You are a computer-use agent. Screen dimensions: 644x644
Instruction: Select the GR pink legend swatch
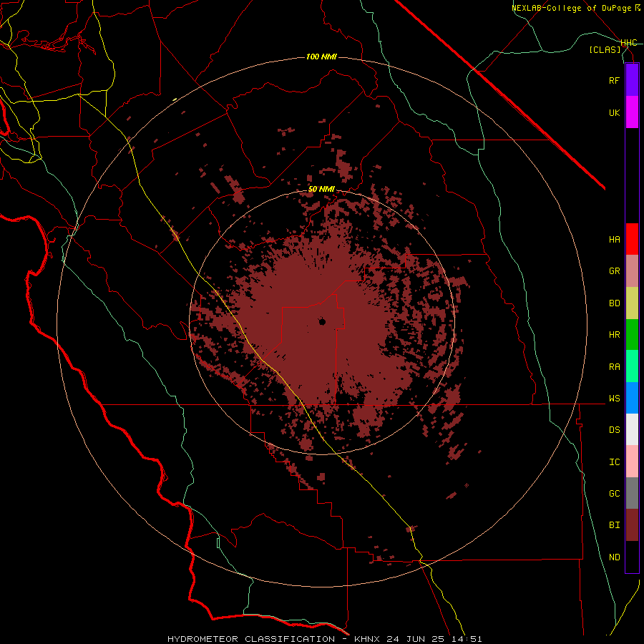[x=632, y=271]
